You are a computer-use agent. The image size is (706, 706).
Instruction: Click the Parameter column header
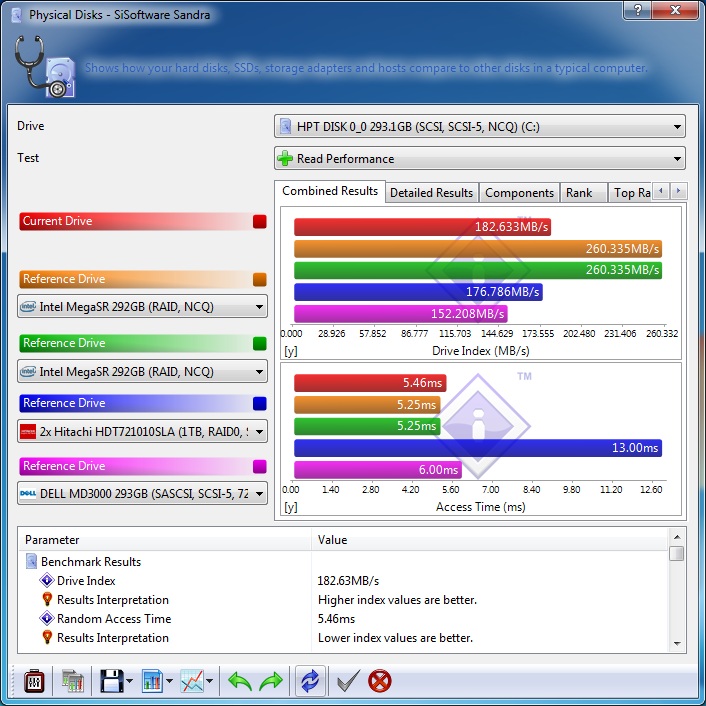point(165,540)
